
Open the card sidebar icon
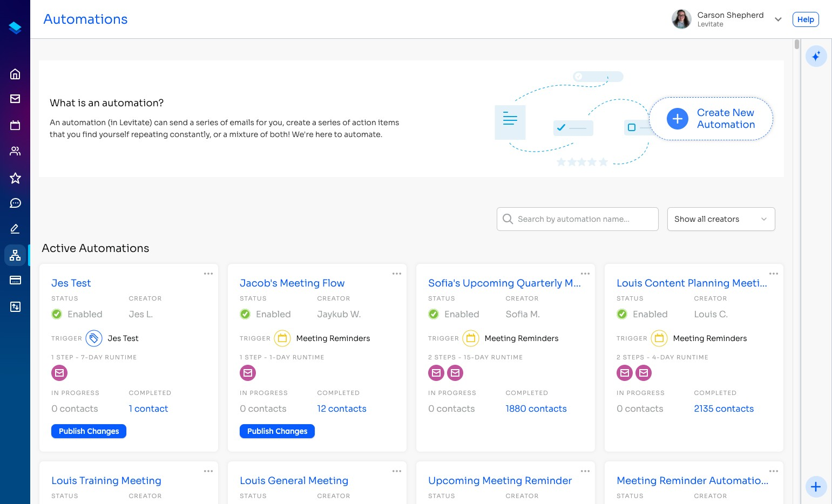tap(15, 280)
